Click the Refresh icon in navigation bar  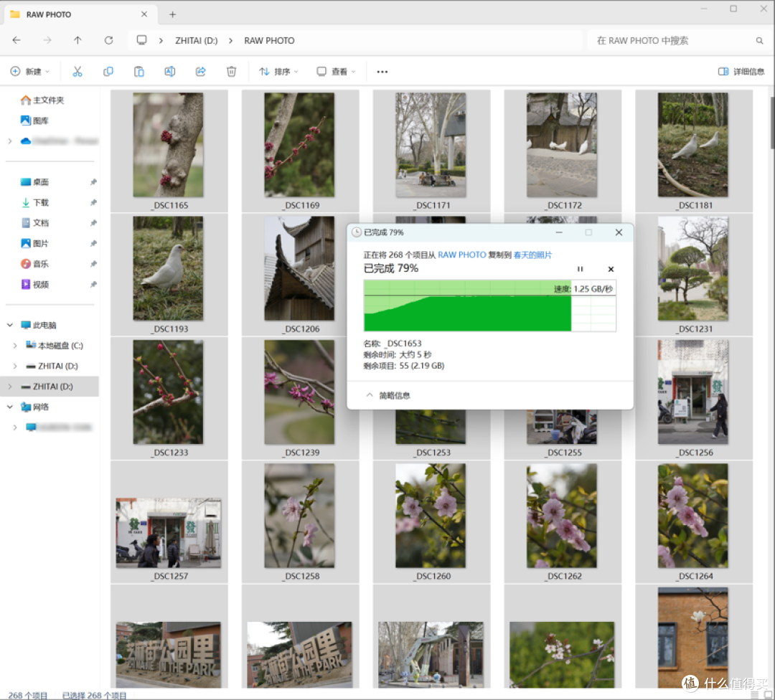(109, 40)
